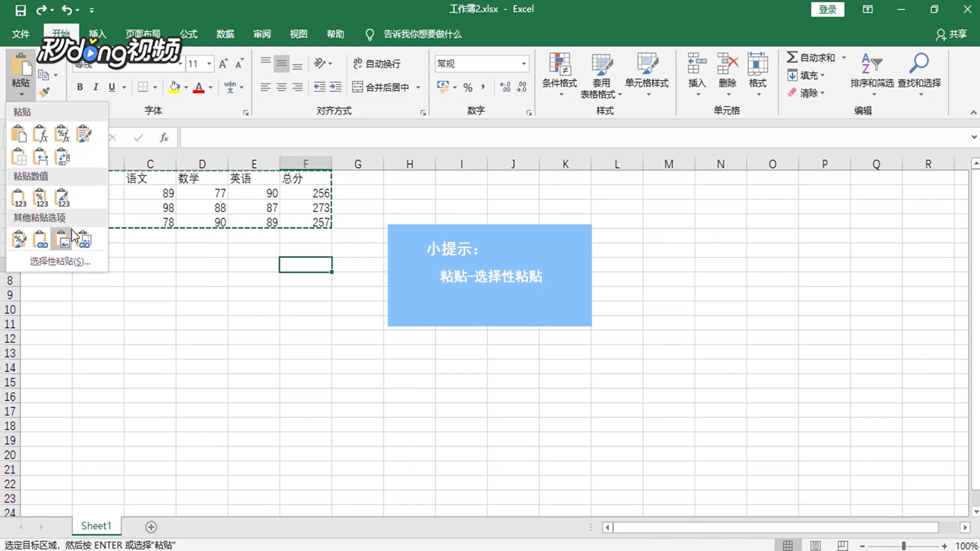Click paste formulas icon
The height and width of the screenshot is (551, 980).
(x=40, y=134)
